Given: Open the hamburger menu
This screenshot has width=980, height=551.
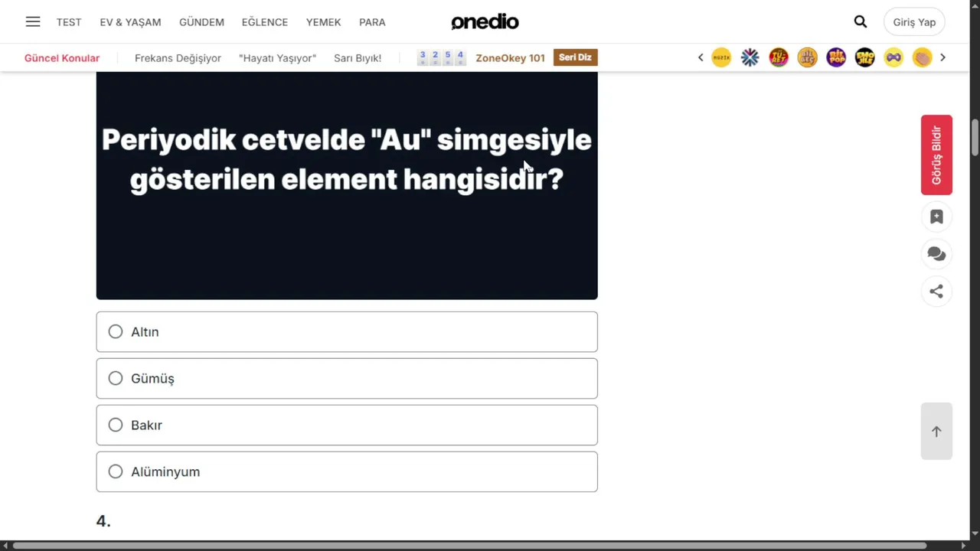Looking at the screenshot, I should (x=32, y=21).
